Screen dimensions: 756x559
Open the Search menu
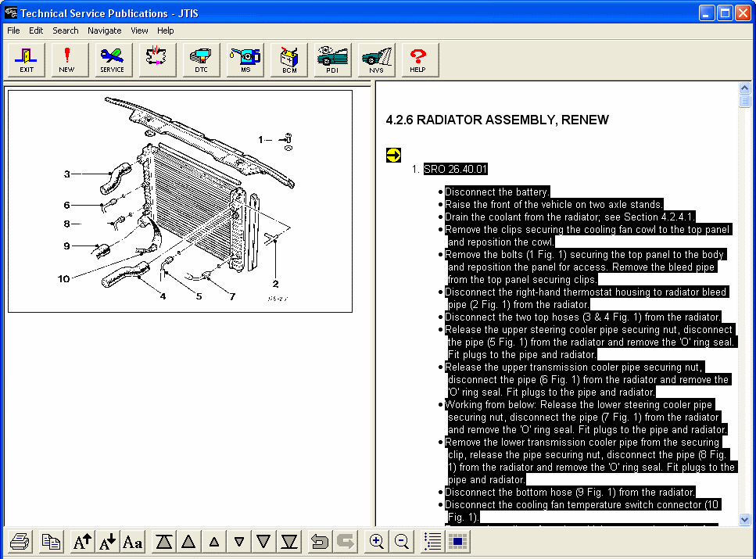pyautogui.click(x=66, y=30)
